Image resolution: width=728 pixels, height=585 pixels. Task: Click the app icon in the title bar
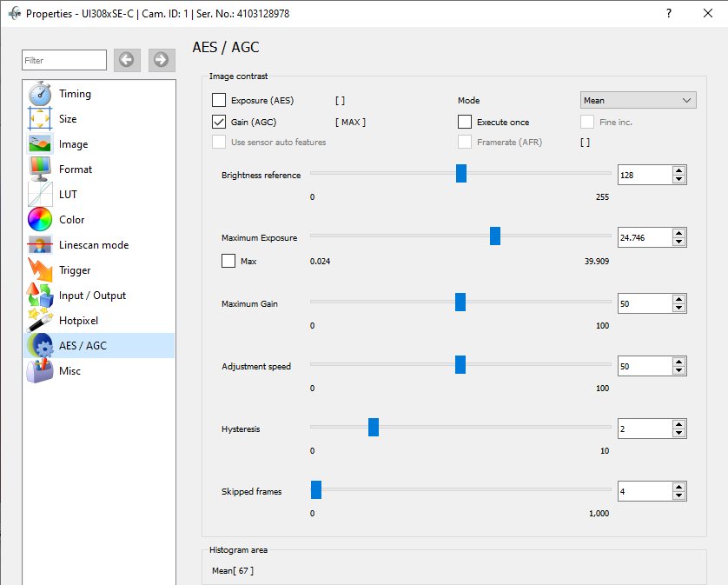(15, 14)
